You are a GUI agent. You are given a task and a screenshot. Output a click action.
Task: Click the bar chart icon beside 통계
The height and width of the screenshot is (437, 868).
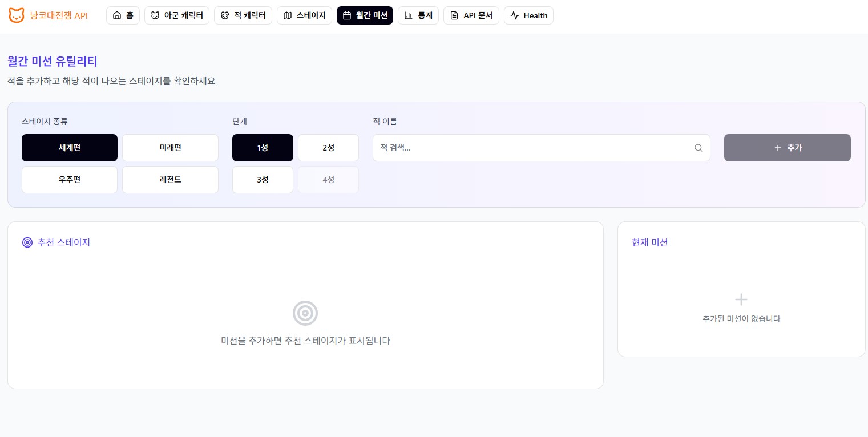click(408, 15)
